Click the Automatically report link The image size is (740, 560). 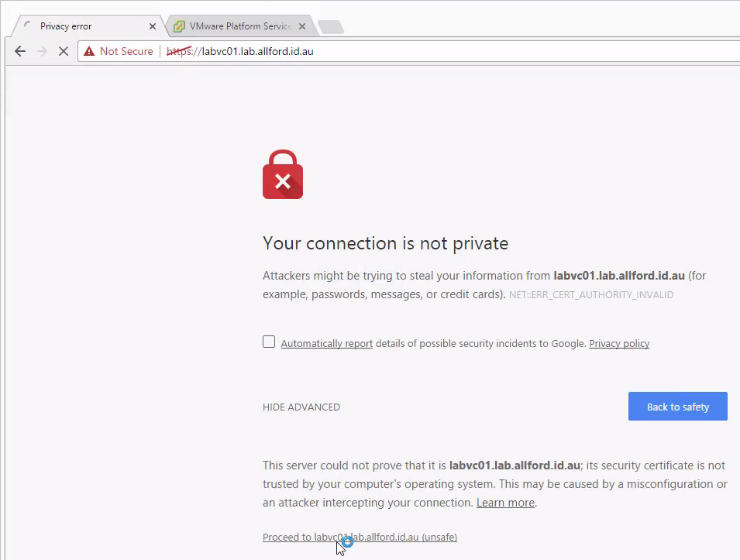tap(326, 343)
